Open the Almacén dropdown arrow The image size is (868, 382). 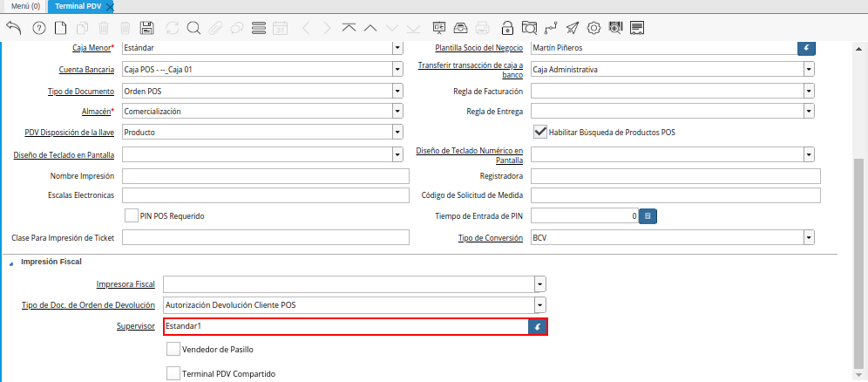click(x=397, y=112)
